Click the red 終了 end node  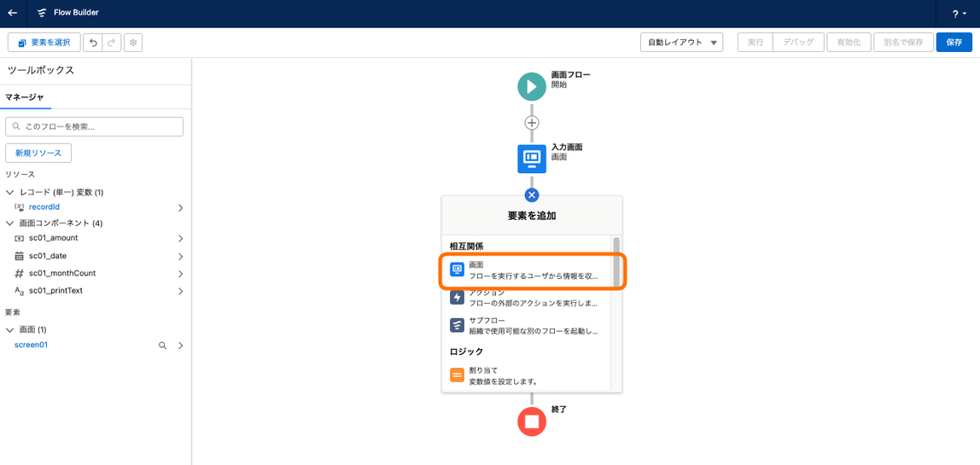pos(531,421)
